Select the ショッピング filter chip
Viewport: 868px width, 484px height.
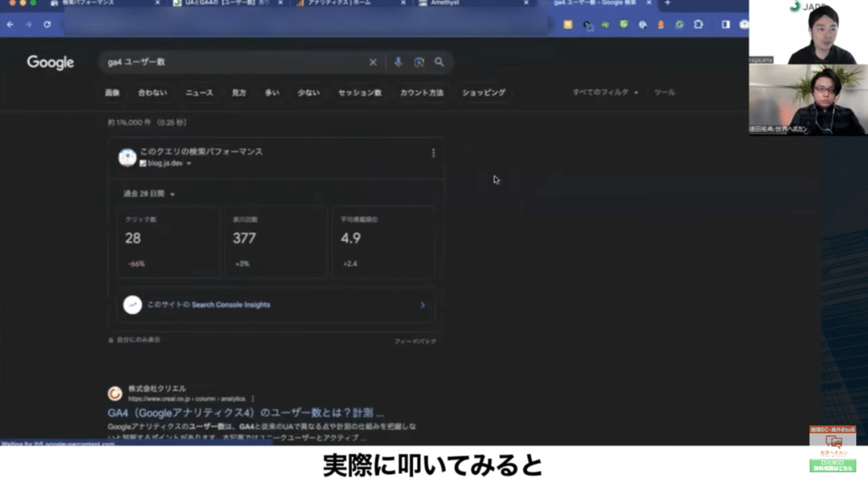(484, 92)
